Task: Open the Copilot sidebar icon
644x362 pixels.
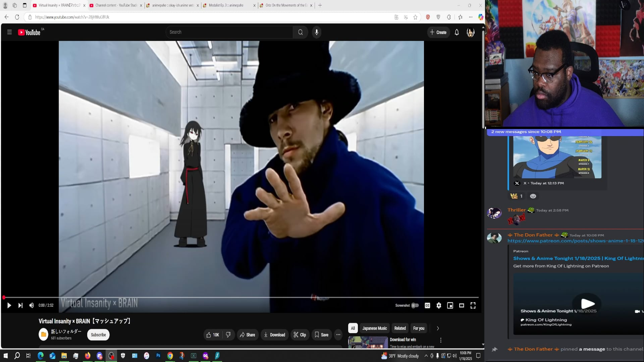Action: pos(481,17)
